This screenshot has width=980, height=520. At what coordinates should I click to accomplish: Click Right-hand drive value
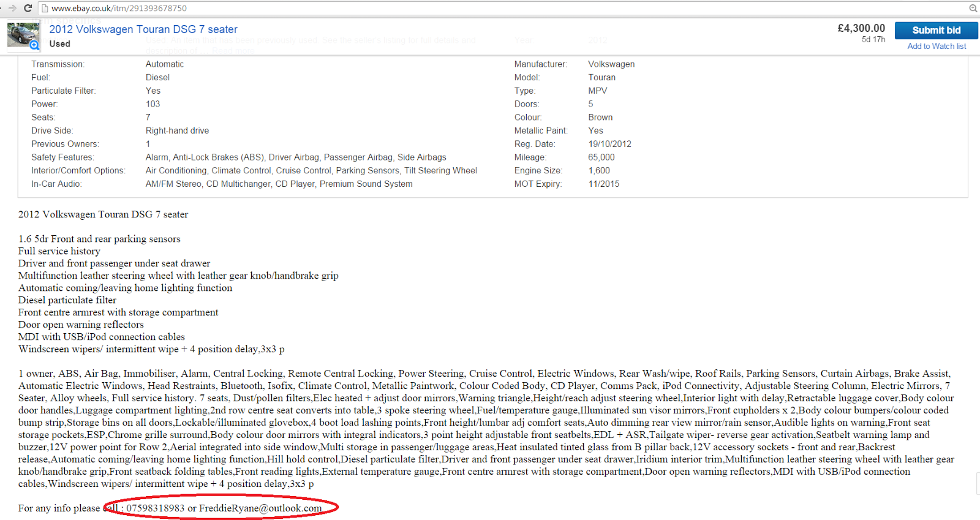click(177, 130)
